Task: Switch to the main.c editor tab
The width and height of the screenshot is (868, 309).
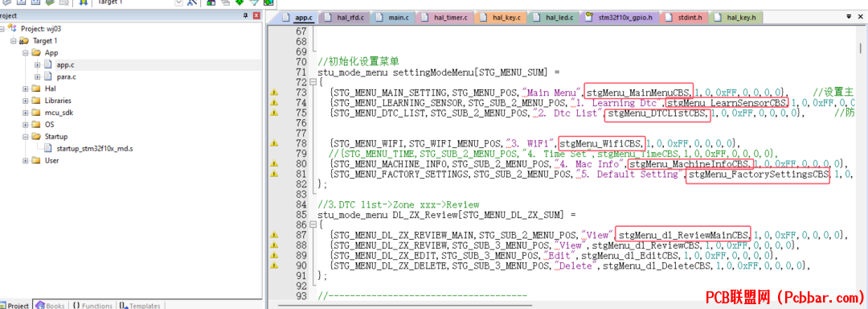Action: (x=392, y=18)
